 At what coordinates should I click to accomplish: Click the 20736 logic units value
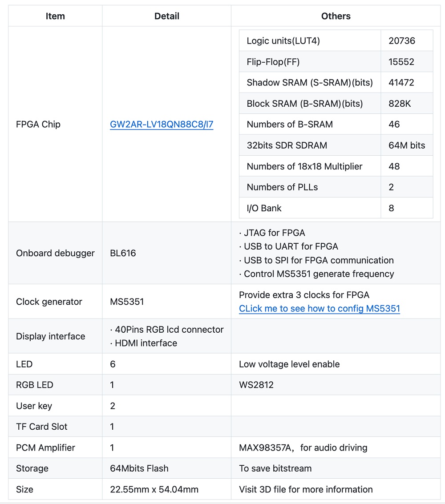coord(402,41)
